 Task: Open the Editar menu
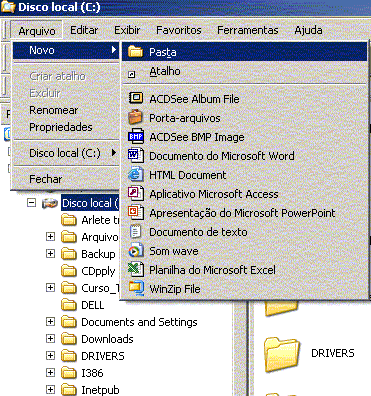pyautogui.click(x=84, y=30)
